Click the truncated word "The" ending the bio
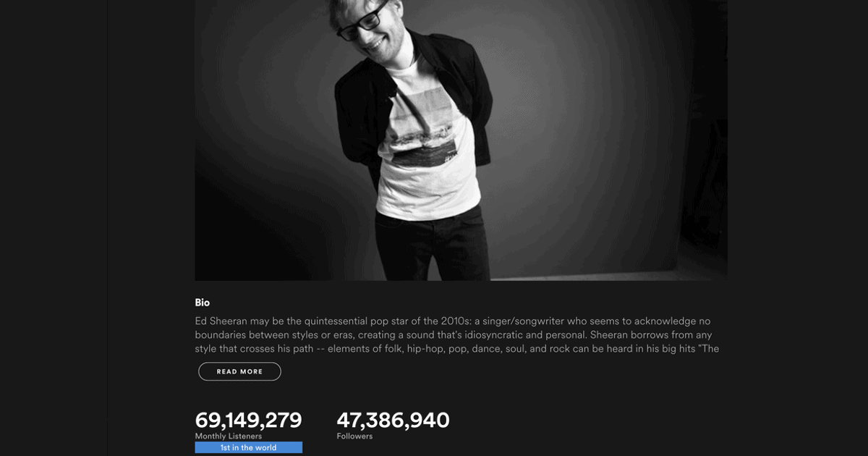Viewport: 868px width, 456px height. tap(710, 349)
